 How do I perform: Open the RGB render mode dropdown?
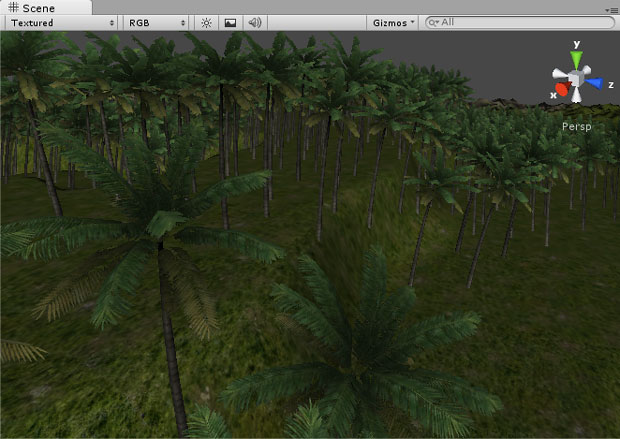[x=156, y=22]
